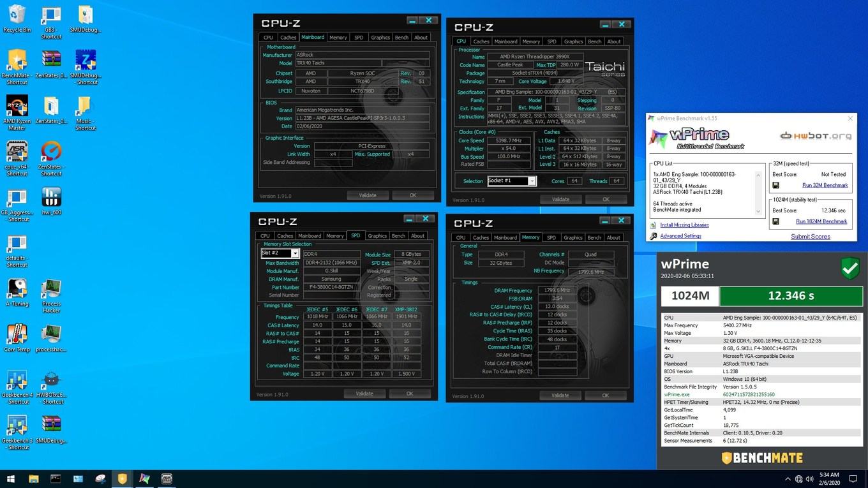Screen dimensions: 868x488
Task: Open the ZenStates Shortcut desktop icon
Action: point(51,159)
